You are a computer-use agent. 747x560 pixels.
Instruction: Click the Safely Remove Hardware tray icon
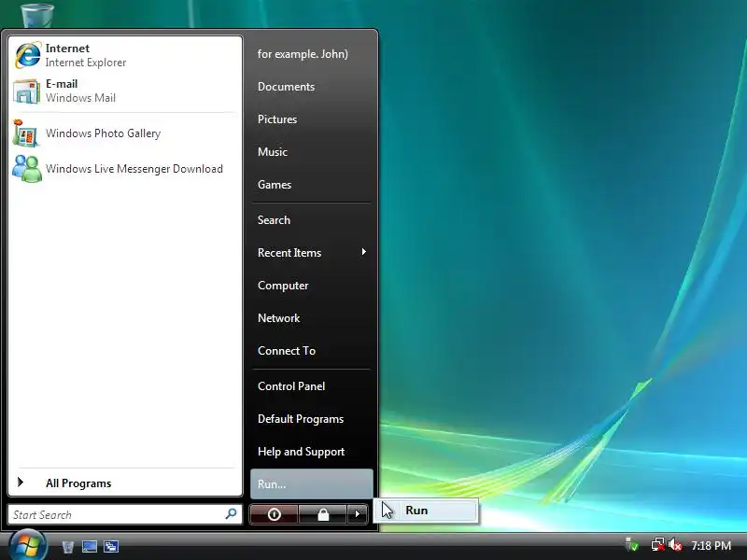pos(632,544)
